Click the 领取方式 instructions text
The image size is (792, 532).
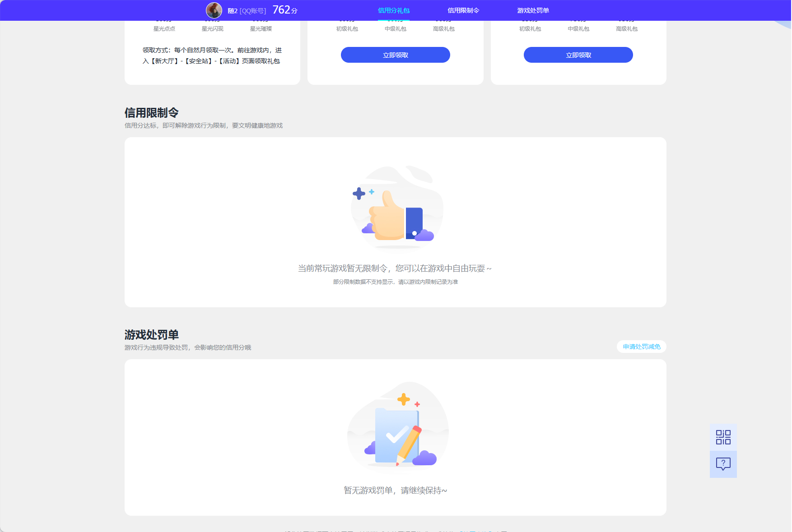point(212,56)
